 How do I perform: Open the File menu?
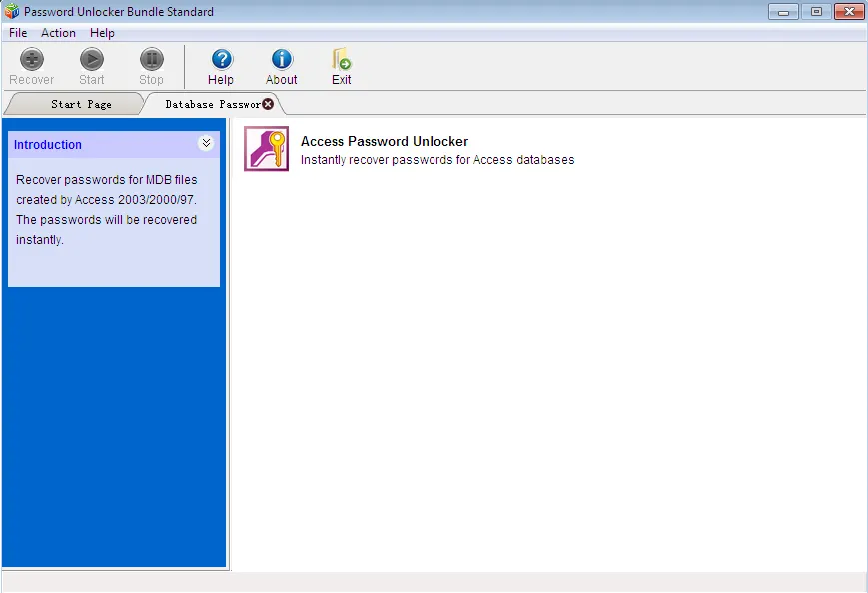[x=17, y=32]
